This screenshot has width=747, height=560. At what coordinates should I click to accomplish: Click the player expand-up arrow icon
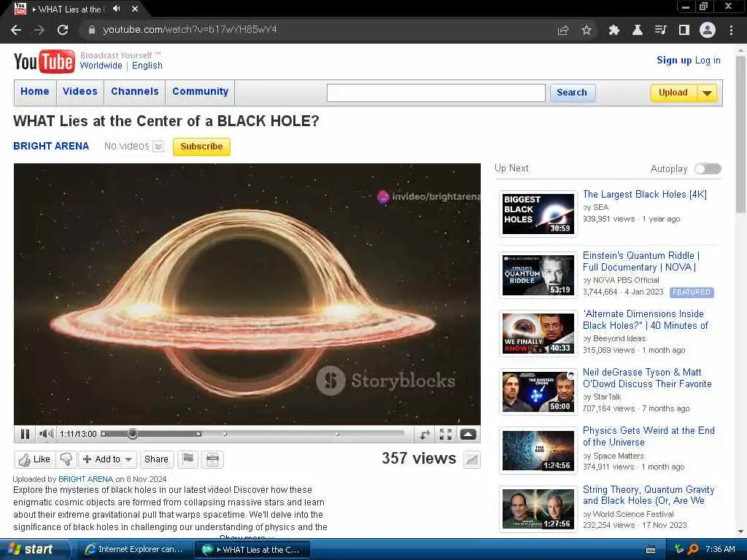tap(468, 434)
